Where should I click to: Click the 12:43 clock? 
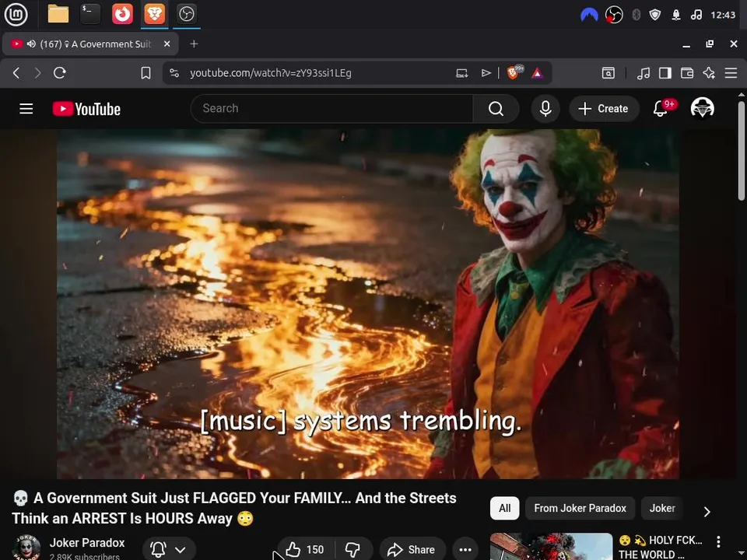723,16
